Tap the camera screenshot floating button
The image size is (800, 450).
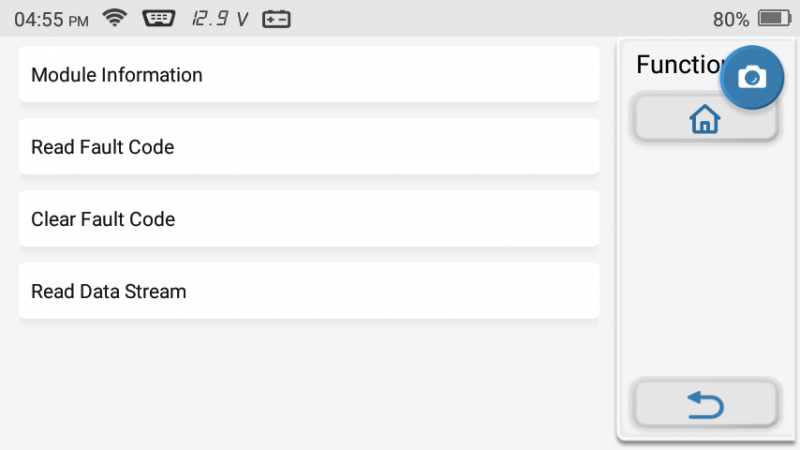tap(752, 77)
